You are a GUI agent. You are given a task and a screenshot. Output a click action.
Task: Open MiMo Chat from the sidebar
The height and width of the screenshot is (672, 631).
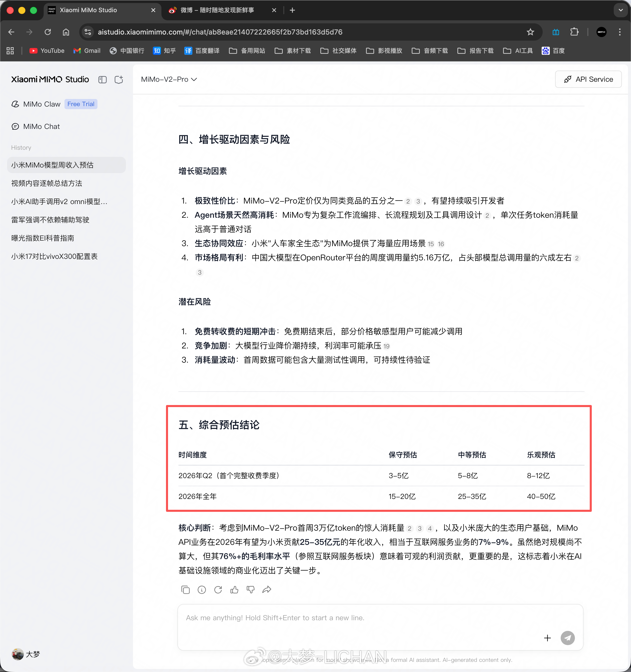pos(41,126)
